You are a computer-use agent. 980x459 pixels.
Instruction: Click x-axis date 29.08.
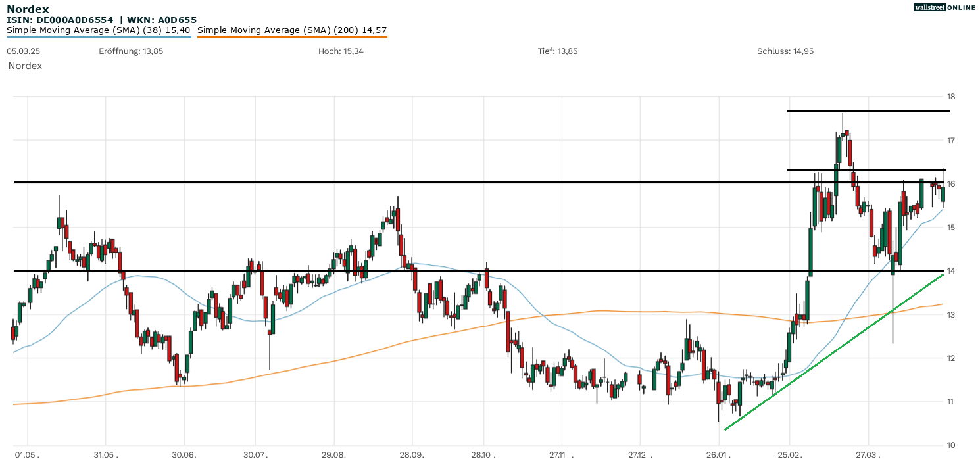[334, 454]
